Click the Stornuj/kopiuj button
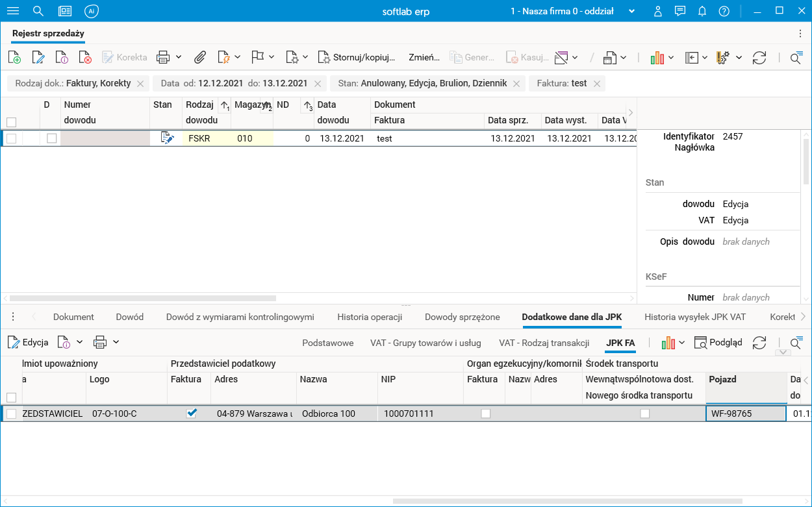The image size is (812, 507). pyautogui.click(x=357, y=58)
